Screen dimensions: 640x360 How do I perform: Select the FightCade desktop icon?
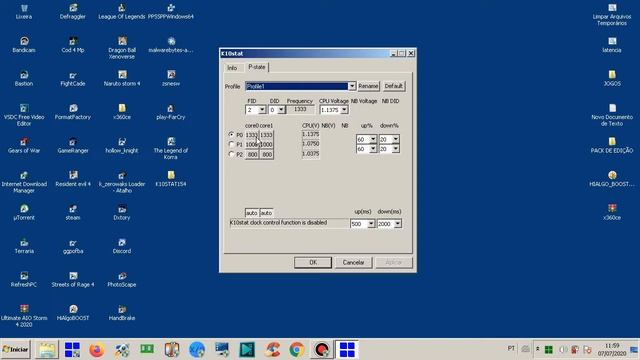coord(73,78)
